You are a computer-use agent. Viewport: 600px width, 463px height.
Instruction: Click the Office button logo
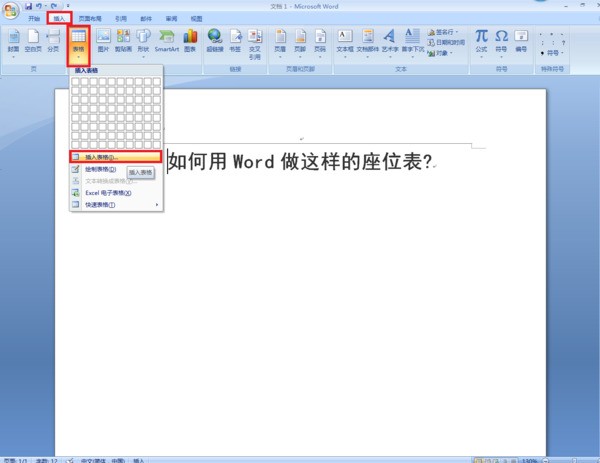point(10,10)
